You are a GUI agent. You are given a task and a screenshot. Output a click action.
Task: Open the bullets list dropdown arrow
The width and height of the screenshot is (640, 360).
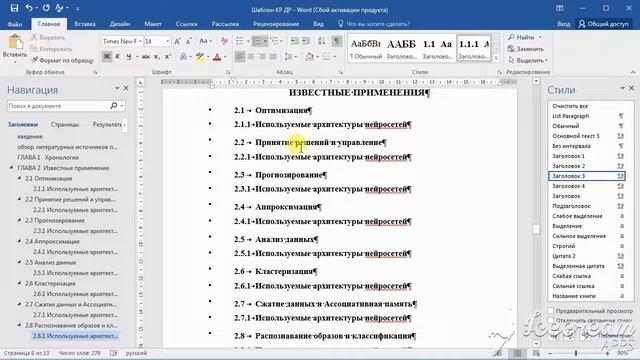point(248,41)
